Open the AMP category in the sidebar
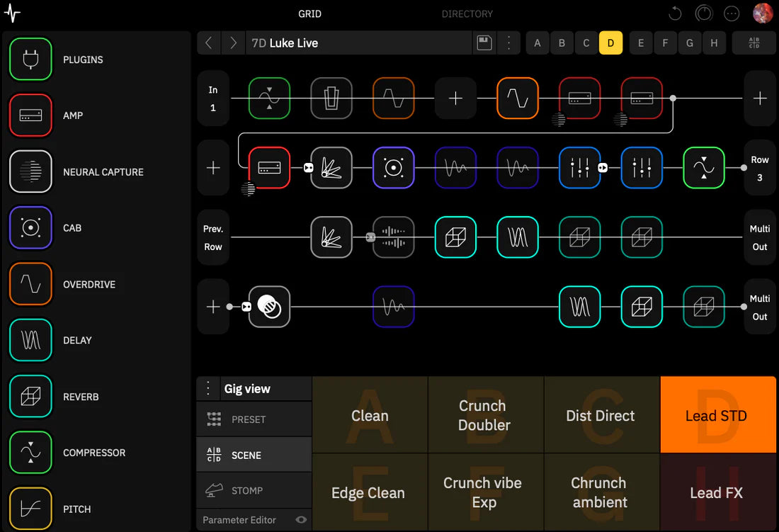 (x=30, y=115)
